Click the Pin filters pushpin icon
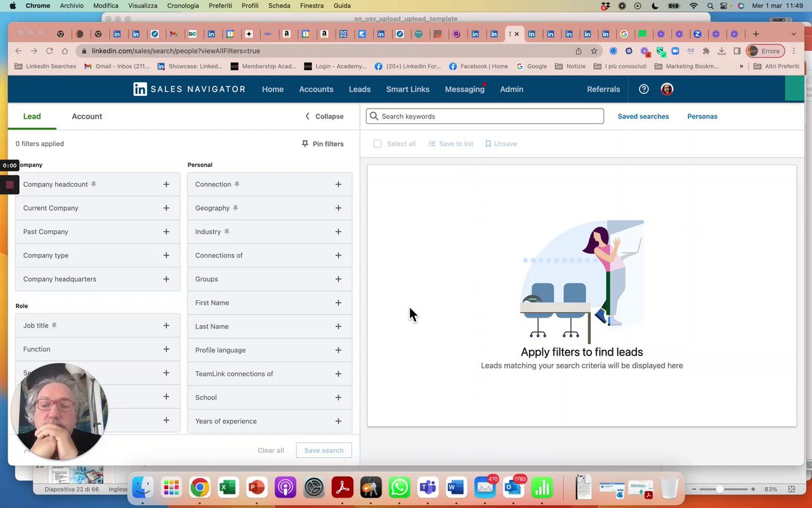The width and height of the screenshot is (812, 508). (x=305, y=144)
